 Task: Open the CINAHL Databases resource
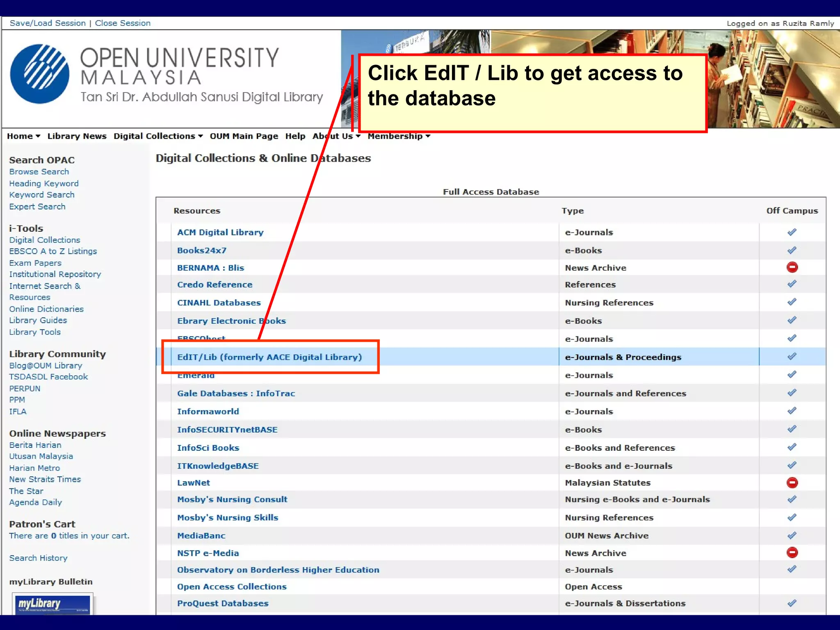(219, 303)
